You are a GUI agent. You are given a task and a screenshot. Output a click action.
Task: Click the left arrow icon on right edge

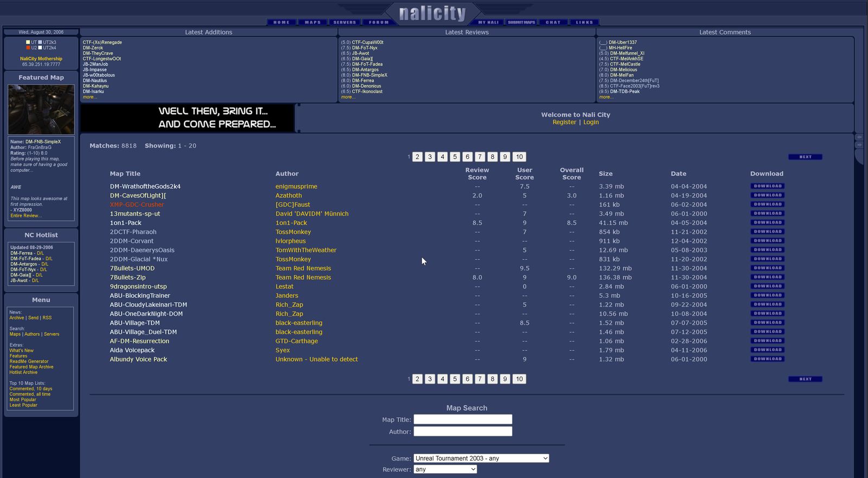click(859, 137)
